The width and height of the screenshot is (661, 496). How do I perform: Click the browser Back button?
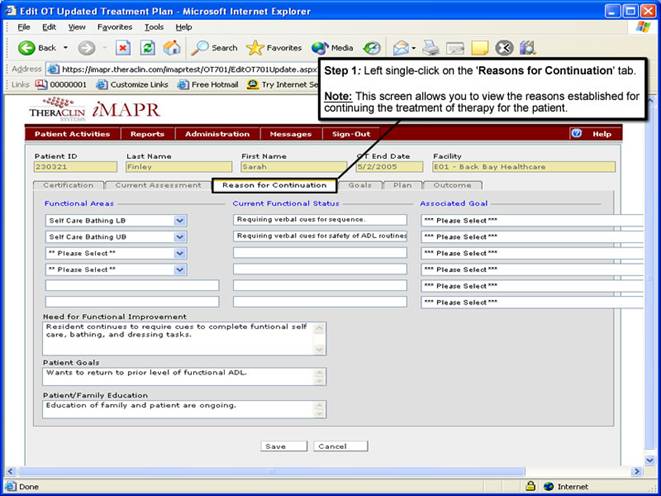tap(38, 47)
